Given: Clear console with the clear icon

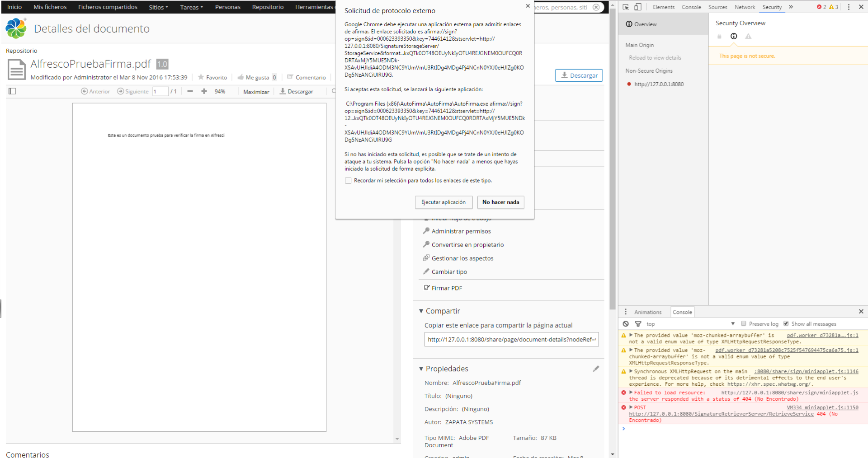Looking at the screenshot, I should [626, 324].
